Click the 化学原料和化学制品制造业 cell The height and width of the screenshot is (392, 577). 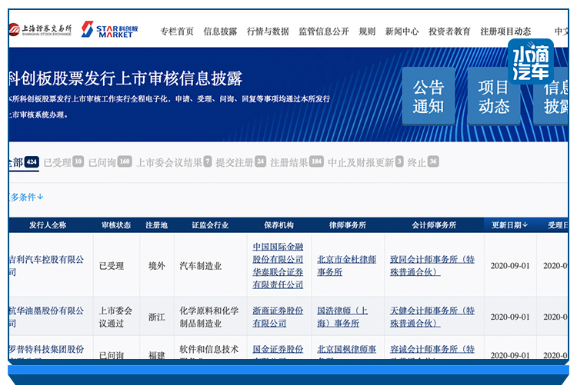coord(208,317)
